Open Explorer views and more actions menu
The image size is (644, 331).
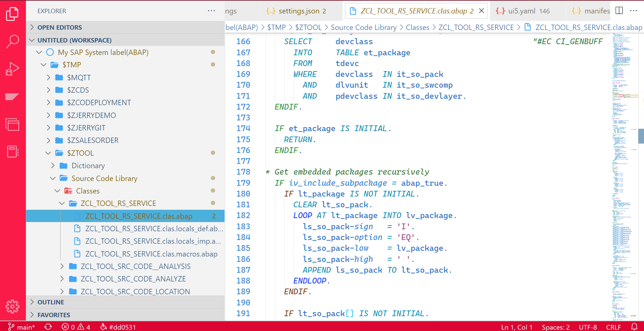click(x=211, y=11)
